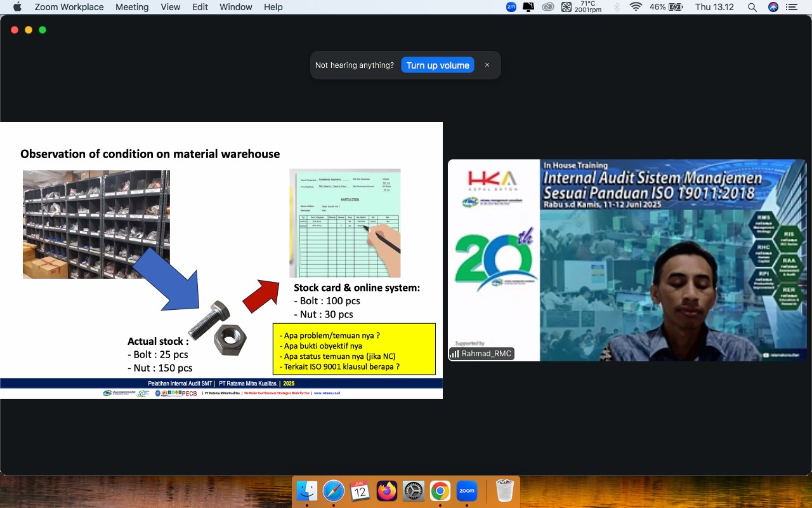Select the Rahmad_RMC video tile
812x508 pixels.
tap(627, 260)
